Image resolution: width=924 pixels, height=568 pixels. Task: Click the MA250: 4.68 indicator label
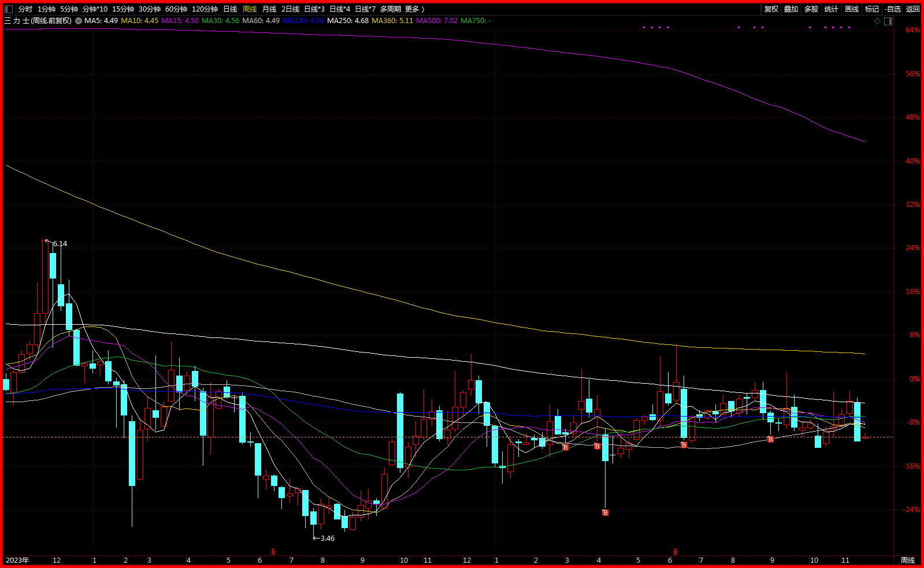[x=348, y=21]
